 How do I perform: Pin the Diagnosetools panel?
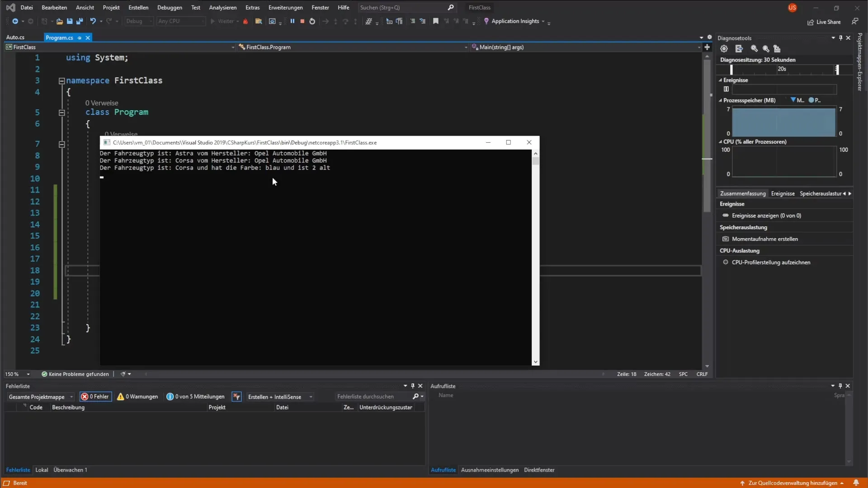click(840, 38)
